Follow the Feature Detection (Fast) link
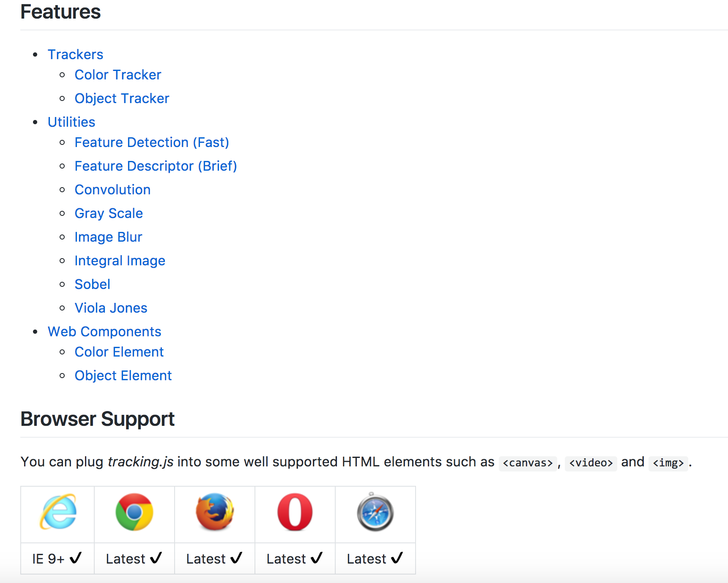The width and height of the screenshot is (728, 583). 152,142
